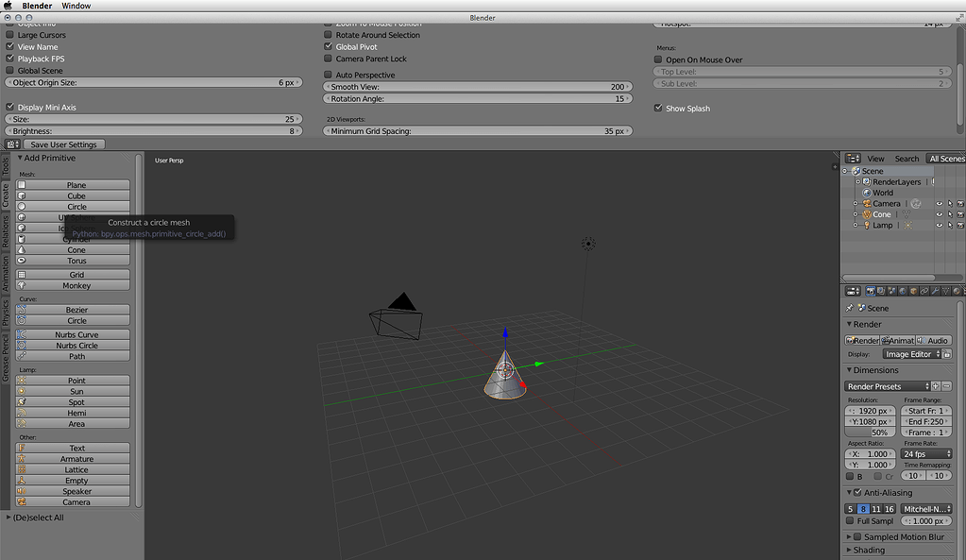The image size is (966, 560).
Task: Open the Object properties tab icon
Action: coord(913,291)
